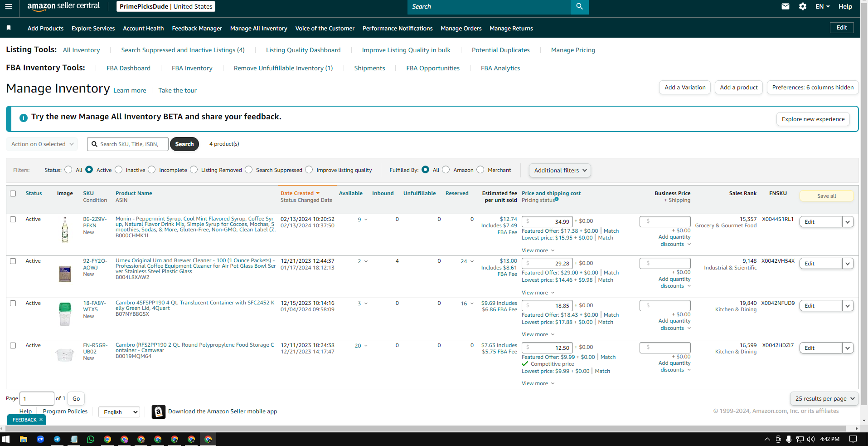The height and width of the screenshot is (446, 868).
Task: Open the 25 results per page dropdown
Action: (x=824, y=398)
